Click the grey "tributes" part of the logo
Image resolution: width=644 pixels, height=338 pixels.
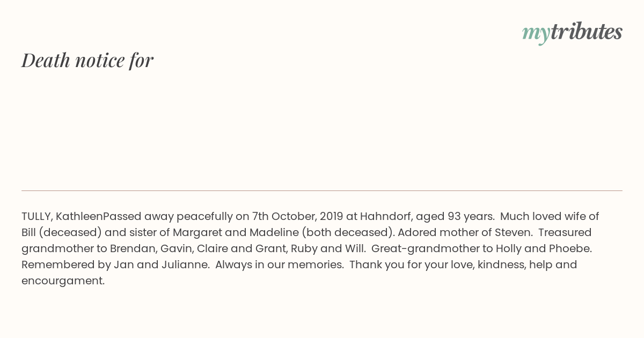pyautogui.click(x=587, y=31)
